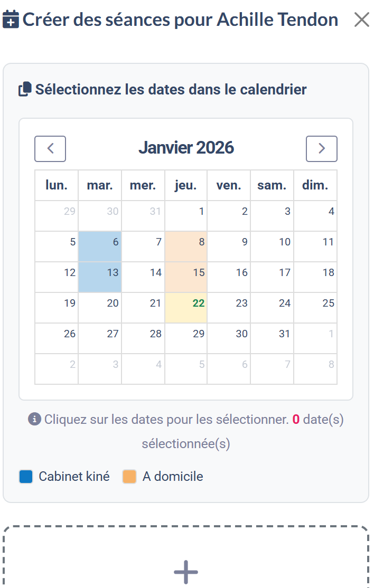Image resolution: width=374 pixels, height=588 pixels.
Task: Click the blue Cabinet kiné color swatch
Action: (x=26, y=477)
